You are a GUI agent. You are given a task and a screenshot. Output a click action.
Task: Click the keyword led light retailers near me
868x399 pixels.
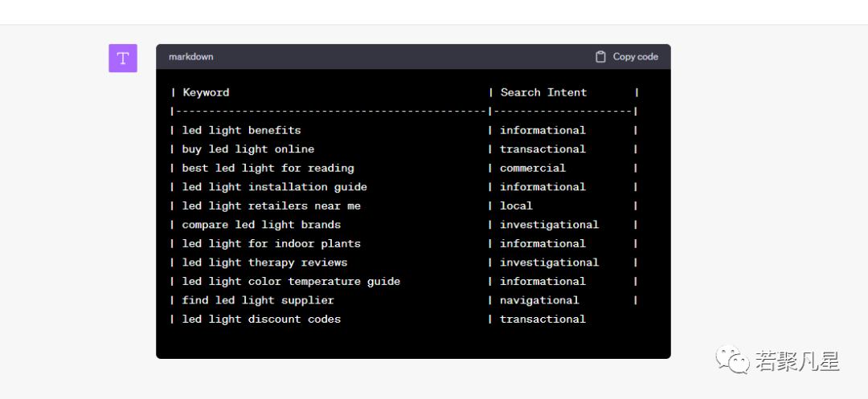pos(272,206)
